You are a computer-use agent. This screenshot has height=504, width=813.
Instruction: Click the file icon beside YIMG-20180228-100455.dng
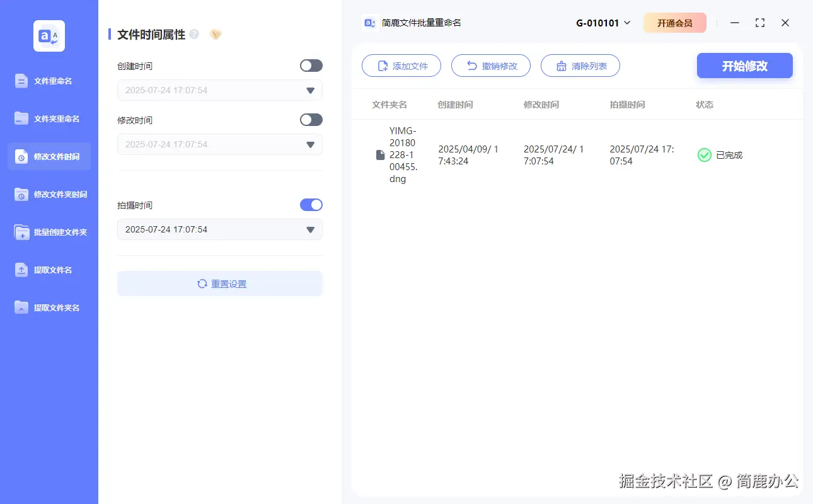[x=380, y=155]
